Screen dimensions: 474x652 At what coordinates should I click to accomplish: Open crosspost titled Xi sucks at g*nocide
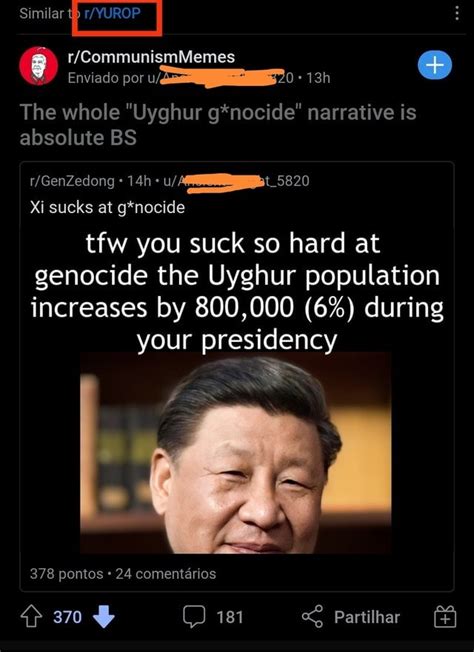pos(107,207)
